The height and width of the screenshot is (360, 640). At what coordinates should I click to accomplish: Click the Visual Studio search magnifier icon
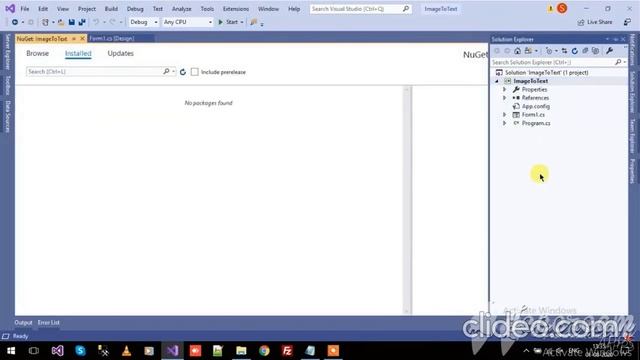click(406, 9)
